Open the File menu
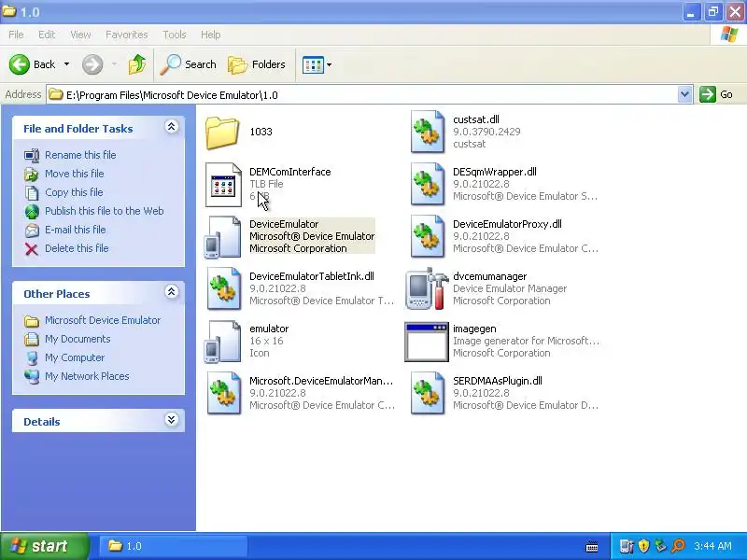This screenshot has height=560, width=747. (16, 35)
